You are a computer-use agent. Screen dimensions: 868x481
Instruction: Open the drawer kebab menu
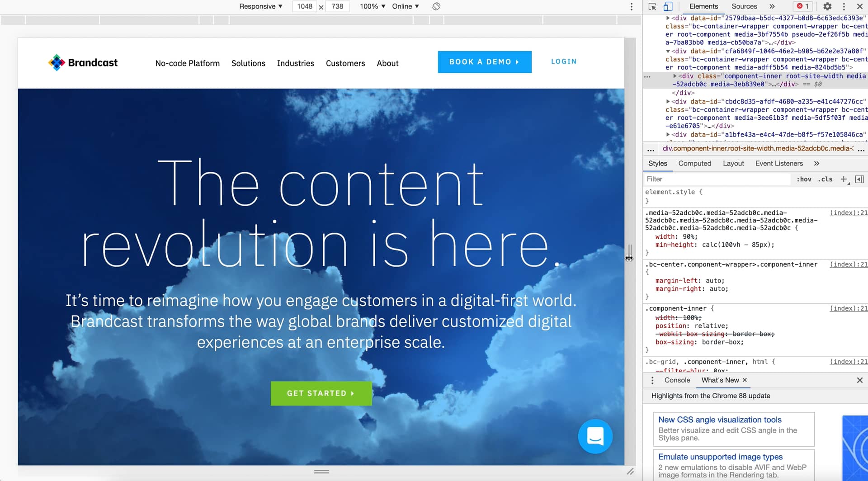coord(652,381)
